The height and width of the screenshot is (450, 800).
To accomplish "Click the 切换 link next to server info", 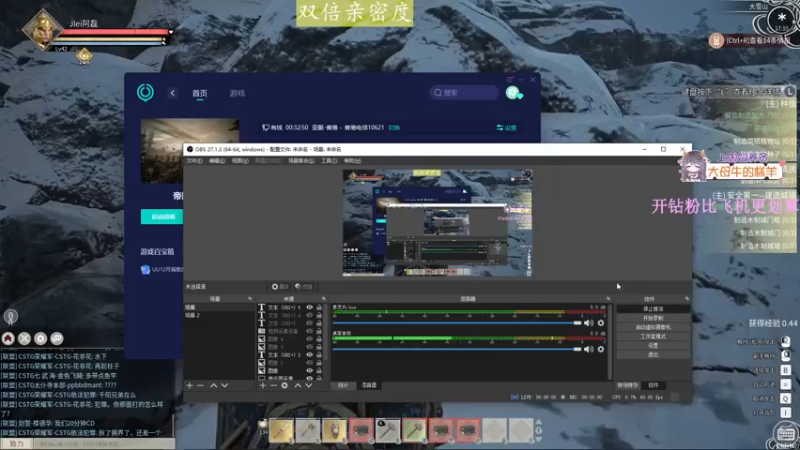I will (394, 128).
